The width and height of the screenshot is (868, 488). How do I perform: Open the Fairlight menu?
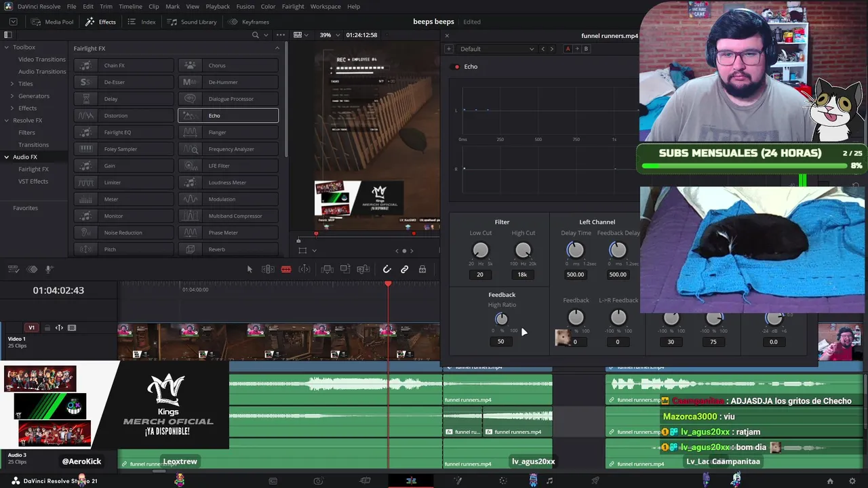tap(293, 6)
